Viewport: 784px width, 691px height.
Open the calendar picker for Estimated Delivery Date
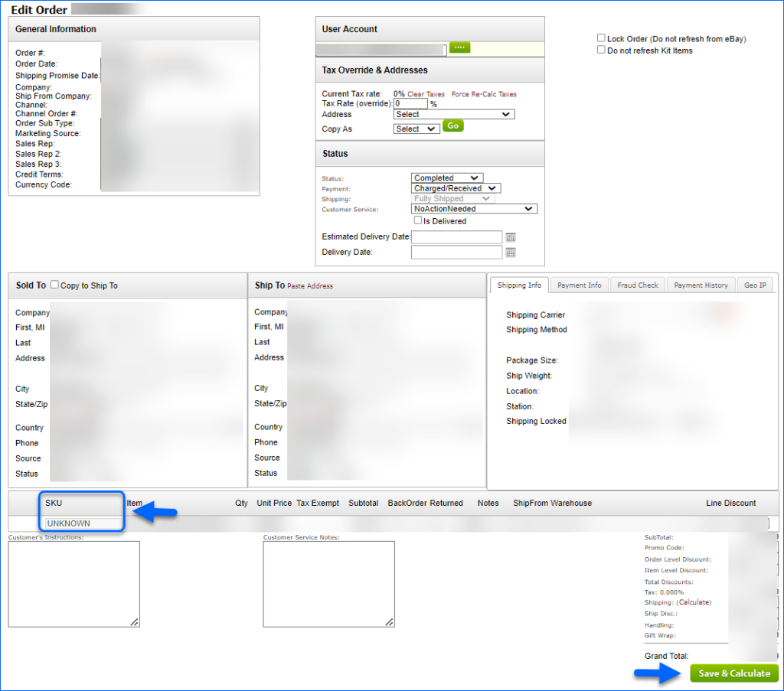pyautogui.click(x=509, y=237)
